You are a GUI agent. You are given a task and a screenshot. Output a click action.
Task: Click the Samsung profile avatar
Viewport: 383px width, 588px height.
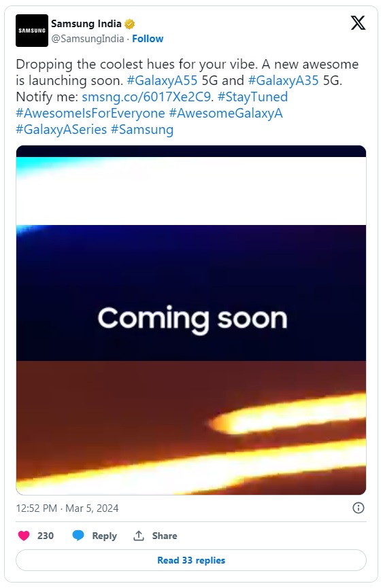32,31
